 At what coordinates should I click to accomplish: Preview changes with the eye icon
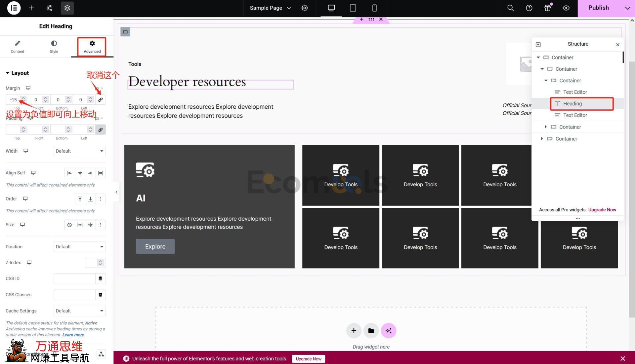[x=566, y=8]
